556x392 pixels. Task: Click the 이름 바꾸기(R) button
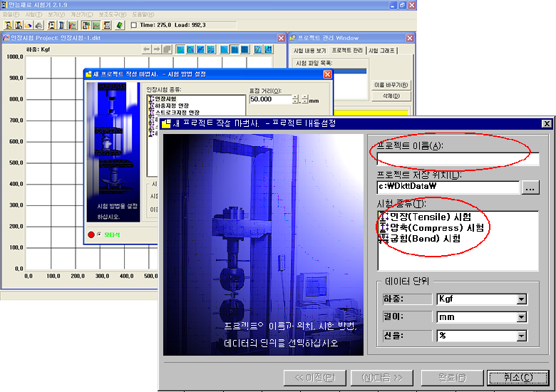pyautogui.click(x=391, y=85)
